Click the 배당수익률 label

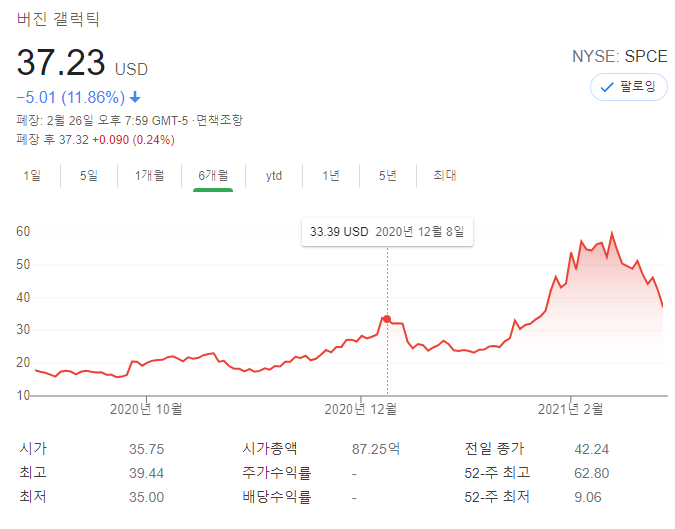[276, 497]
